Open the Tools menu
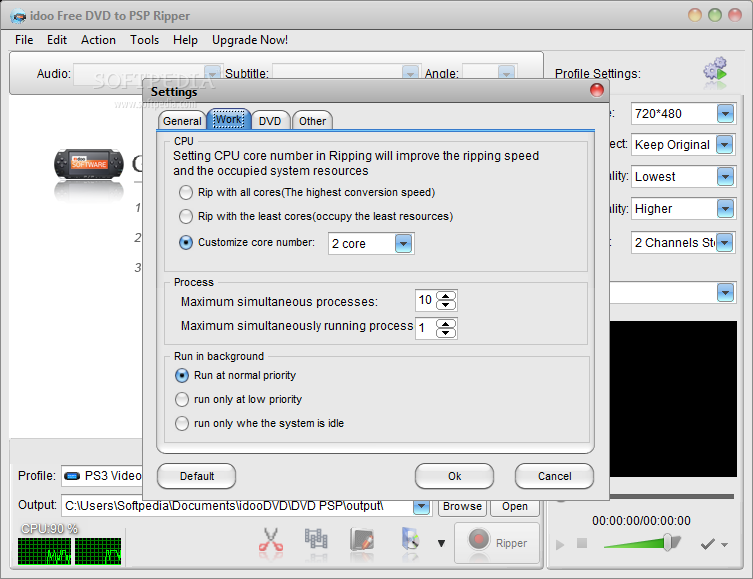Image resolution: width=753 pixels, height=579 pixels. 144,40
